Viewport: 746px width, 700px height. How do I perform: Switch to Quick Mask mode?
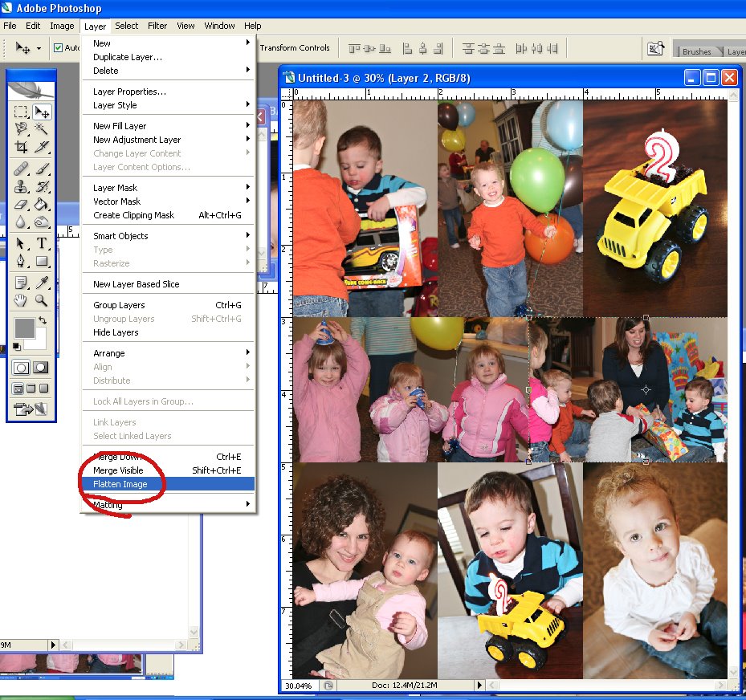[x=40, y=368]
